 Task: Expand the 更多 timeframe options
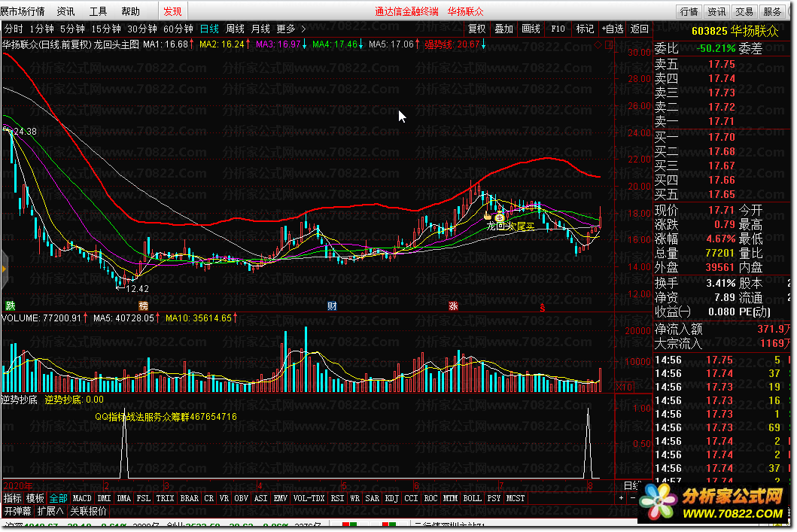[286, 29]
